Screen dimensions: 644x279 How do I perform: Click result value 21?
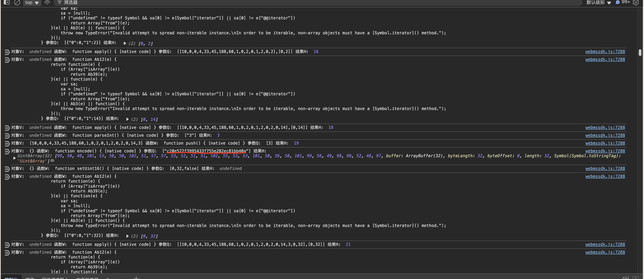click(x=348, y=244)
